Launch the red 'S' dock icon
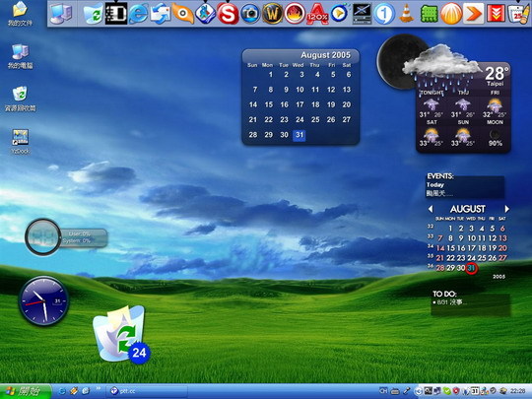 click(228, 14)
